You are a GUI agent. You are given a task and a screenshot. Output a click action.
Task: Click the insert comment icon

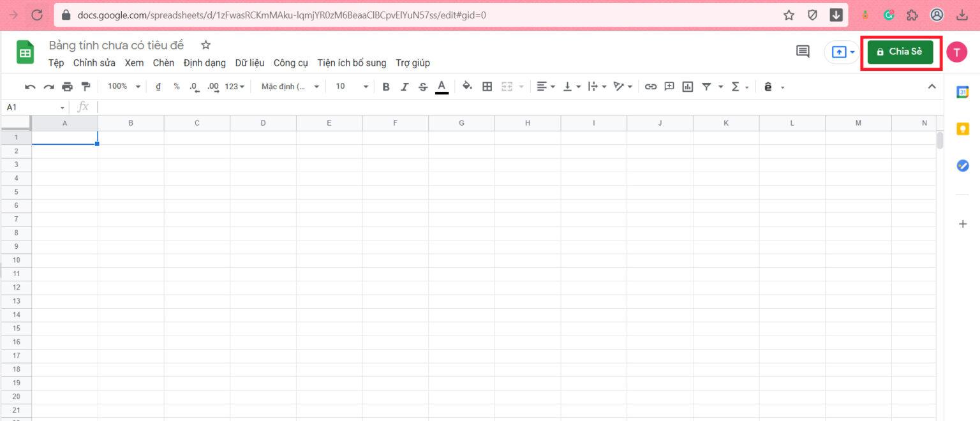coord(669,87)
